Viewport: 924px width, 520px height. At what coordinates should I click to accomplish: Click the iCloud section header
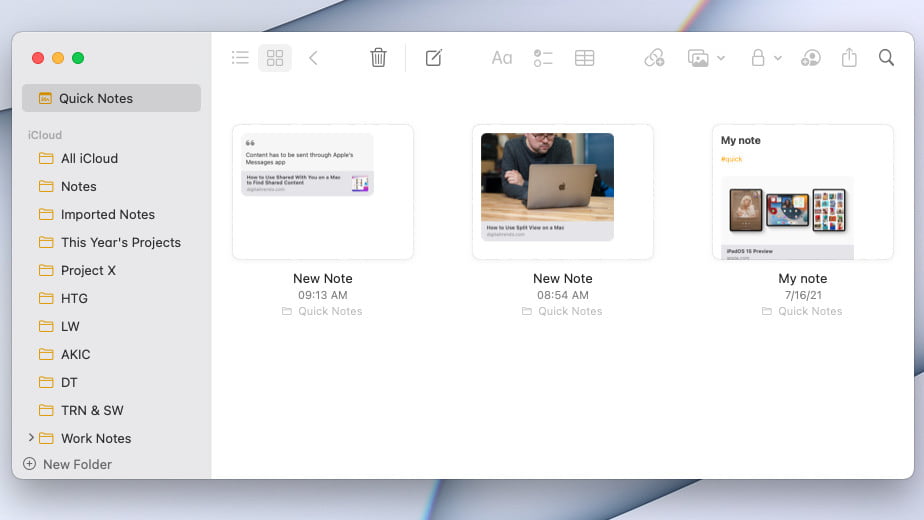(45, 135)
